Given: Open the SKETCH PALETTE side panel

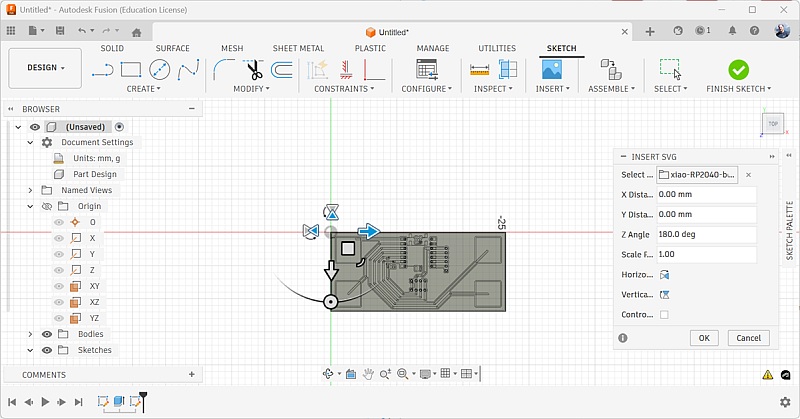Looking at the screenshot, I should point(789,231).
